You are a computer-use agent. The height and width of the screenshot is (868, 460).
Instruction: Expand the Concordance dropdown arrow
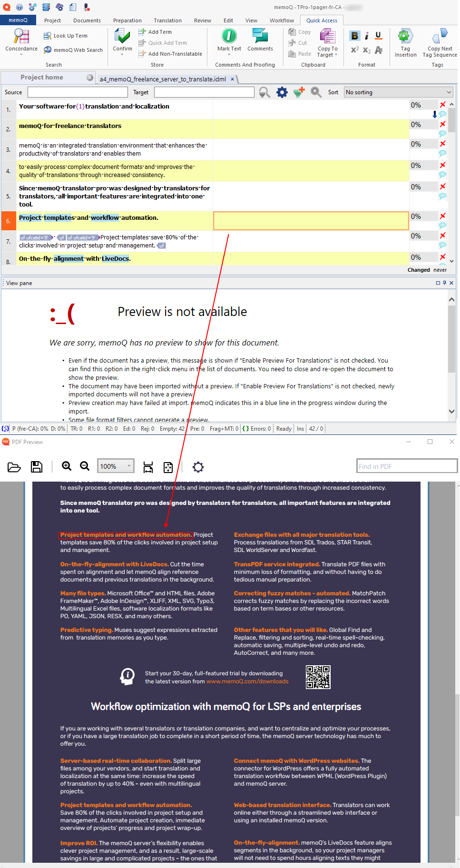pyautogui.click(x=21, y=55)
